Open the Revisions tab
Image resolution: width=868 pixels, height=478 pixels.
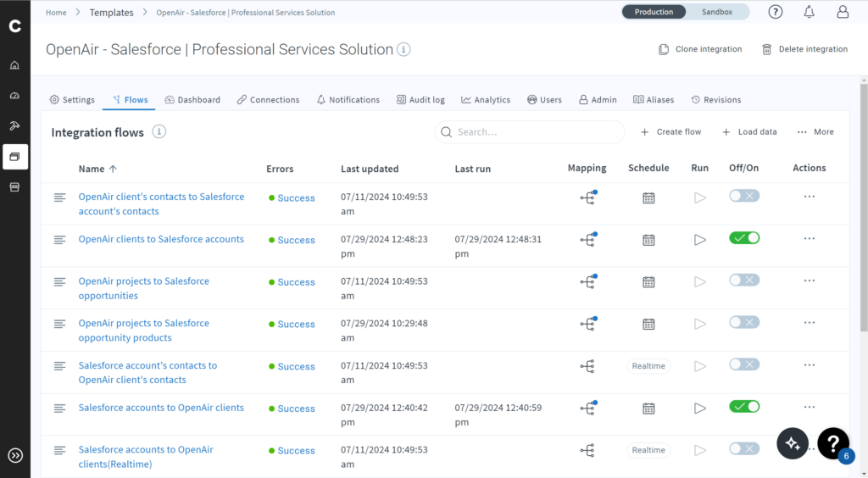point(715,100)
